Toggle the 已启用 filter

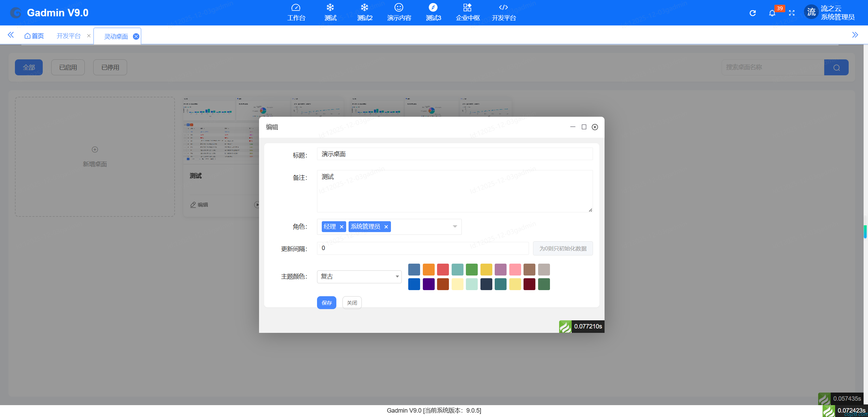(68, 67)
